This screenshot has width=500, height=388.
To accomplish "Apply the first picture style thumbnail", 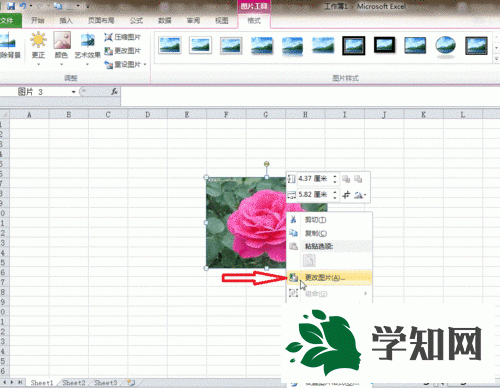I will coord(170,46).
